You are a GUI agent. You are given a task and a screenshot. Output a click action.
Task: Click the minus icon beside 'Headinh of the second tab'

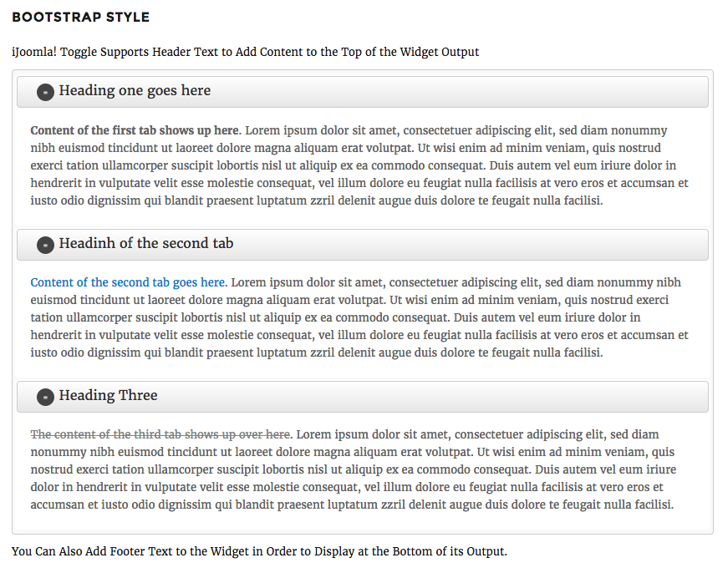(45, 245)
